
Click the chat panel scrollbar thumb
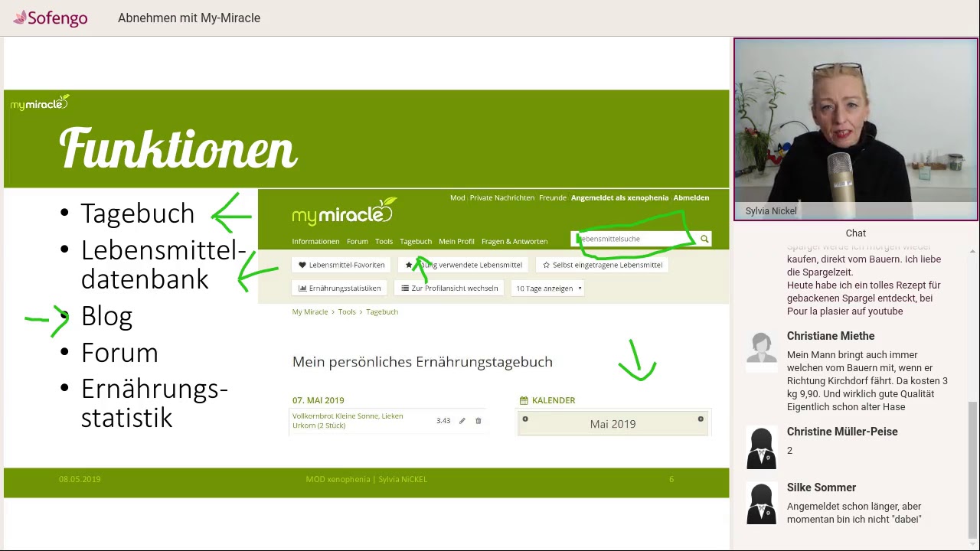(973, 469)
